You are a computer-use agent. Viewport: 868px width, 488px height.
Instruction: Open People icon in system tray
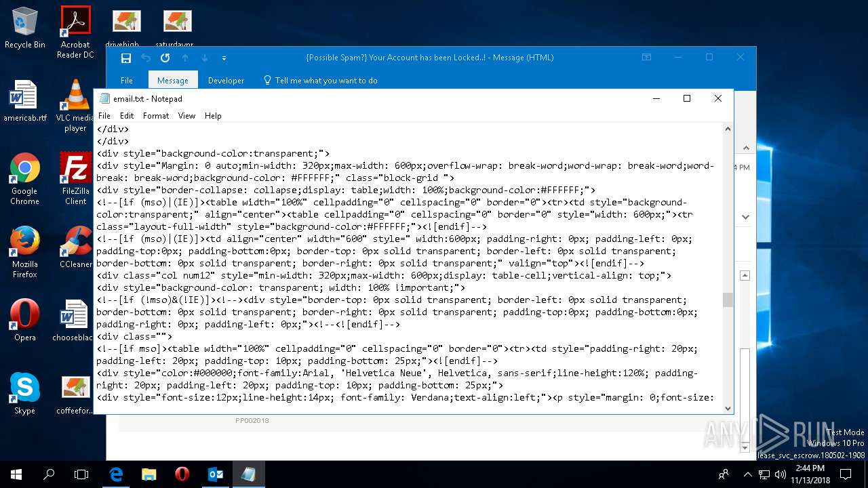pyautogui.click(x=724, y=474)
